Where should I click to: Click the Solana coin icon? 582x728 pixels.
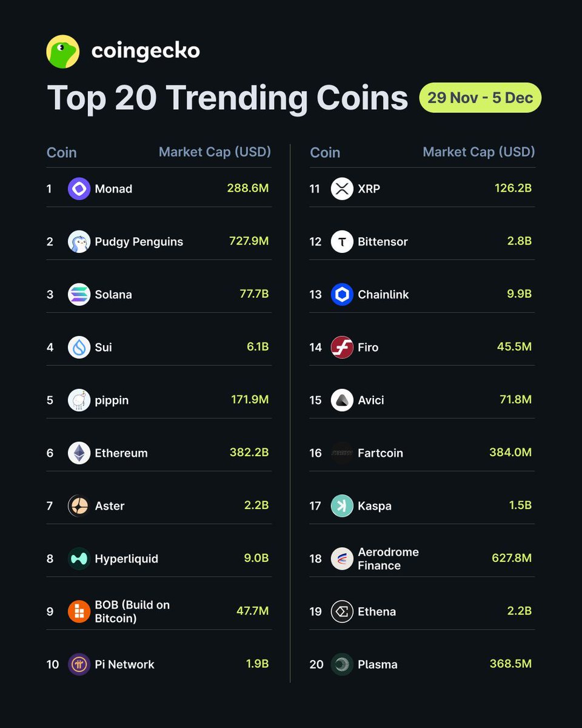(79, 294)
